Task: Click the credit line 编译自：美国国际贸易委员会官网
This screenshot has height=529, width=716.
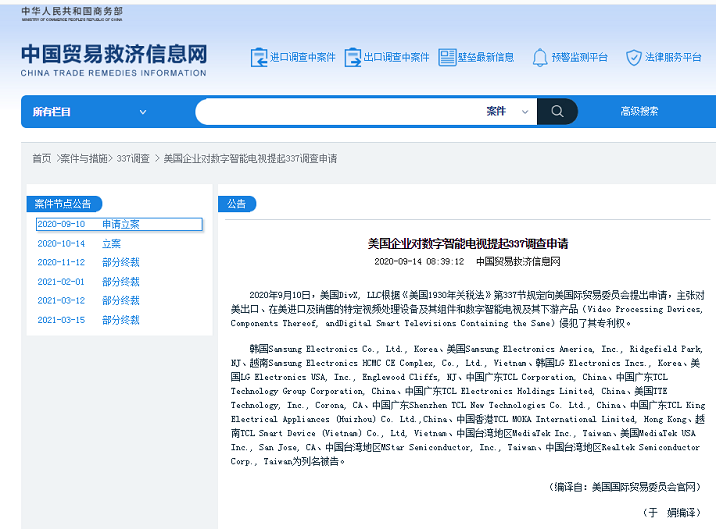Action: point(625,487)
